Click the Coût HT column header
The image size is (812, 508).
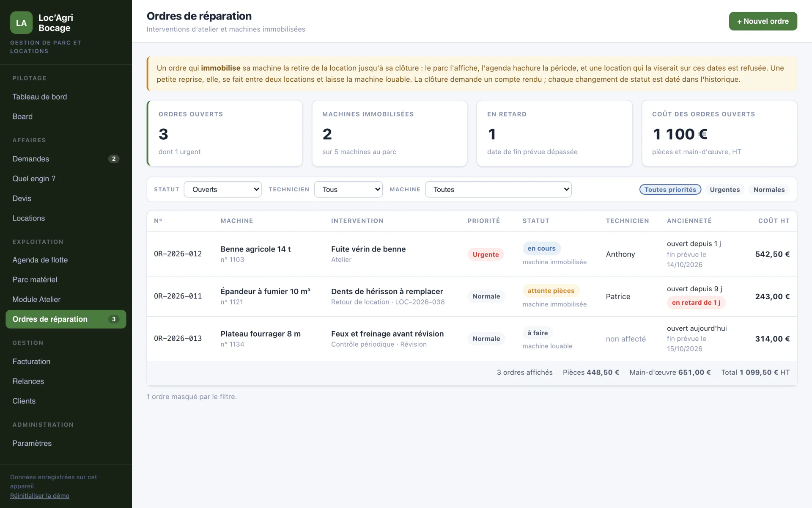[x=774, y=221]
